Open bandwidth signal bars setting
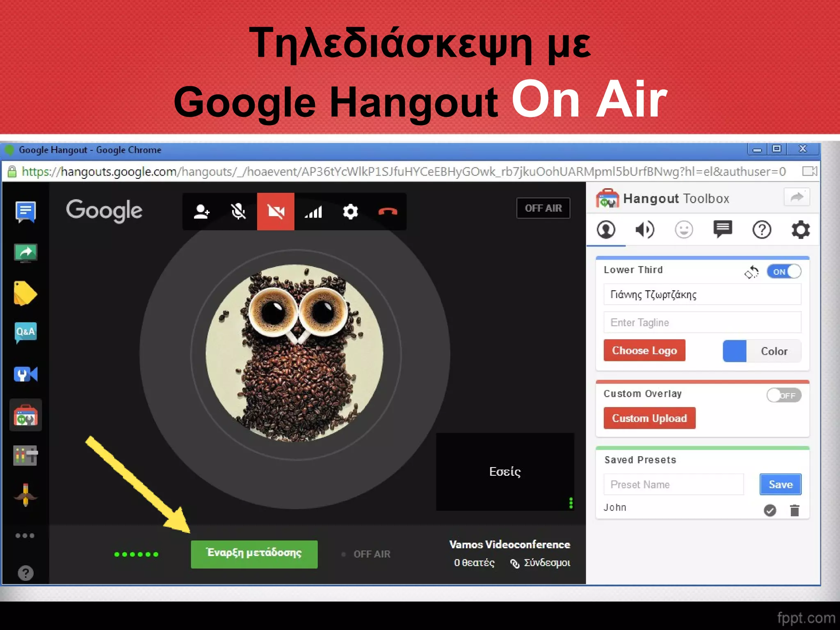 [313, 212]
